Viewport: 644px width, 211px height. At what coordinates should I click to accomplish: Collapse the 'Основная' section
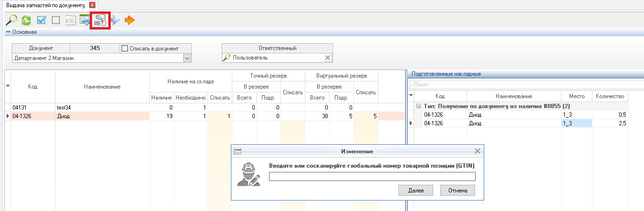coord(8,32)
